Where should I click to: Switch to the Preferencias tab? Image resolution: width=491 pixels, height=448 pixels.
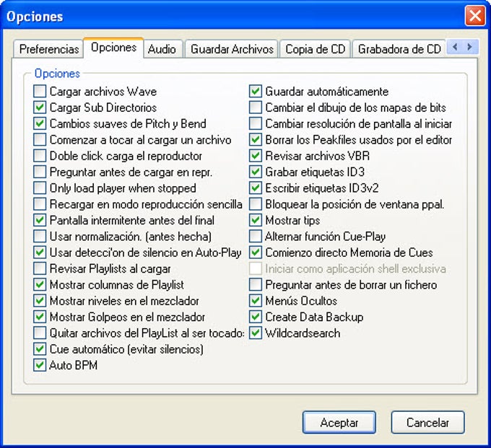tap(48, 49)
